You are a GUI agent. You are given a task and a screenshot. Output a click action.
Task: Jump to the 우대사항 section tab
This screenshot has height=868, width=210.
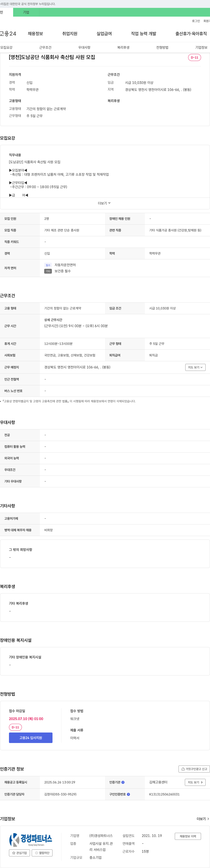[84, 47]
